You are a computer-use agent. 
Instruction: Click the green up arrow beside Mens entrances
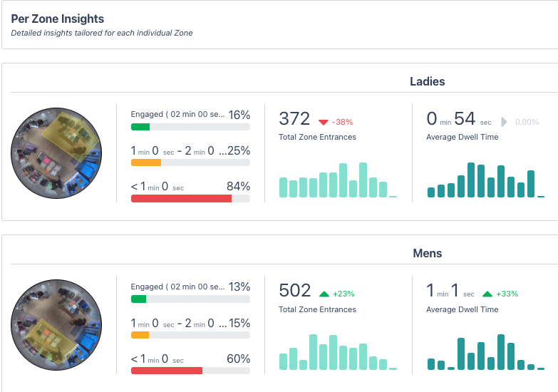point(324,294)
